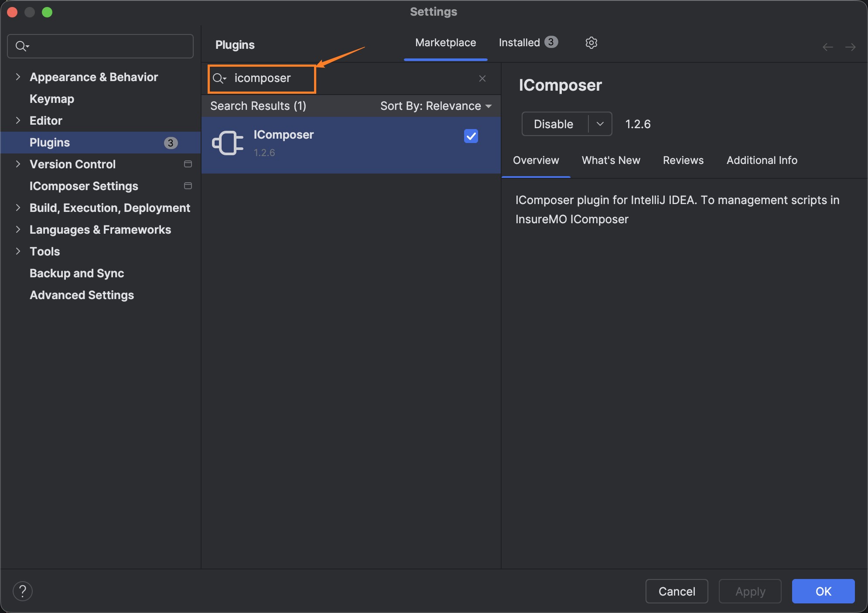Click the IComposer plug icon
Viewport: 868px width, 613px height.
pyautogui.click(x=227, y=143)
